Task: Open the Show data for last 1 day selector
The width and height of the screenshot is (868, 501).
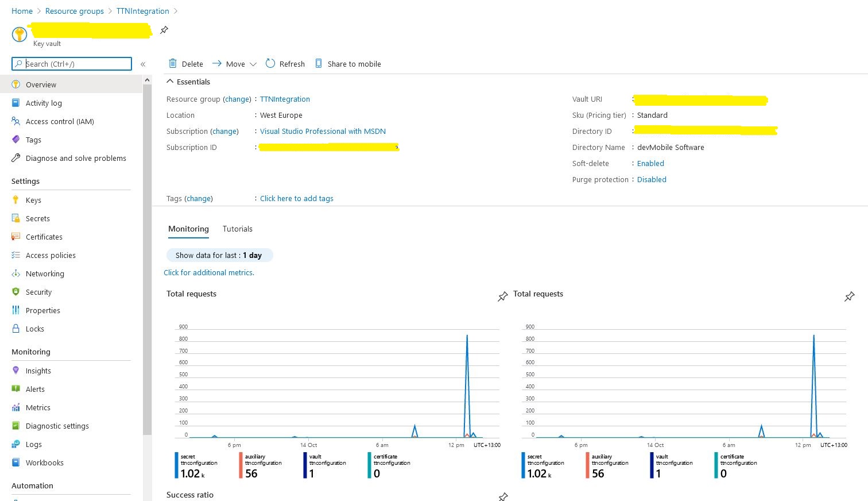Action: click(219, 256)
